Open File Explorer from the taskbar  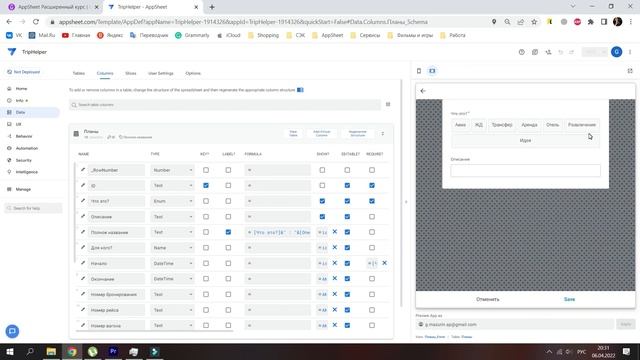(51, 351)
